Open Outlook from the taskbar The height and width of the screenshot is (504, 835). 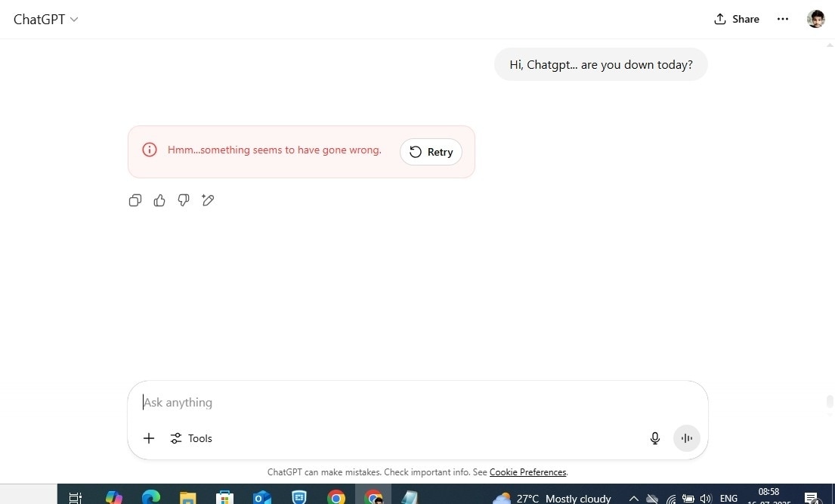pos(262,498)
